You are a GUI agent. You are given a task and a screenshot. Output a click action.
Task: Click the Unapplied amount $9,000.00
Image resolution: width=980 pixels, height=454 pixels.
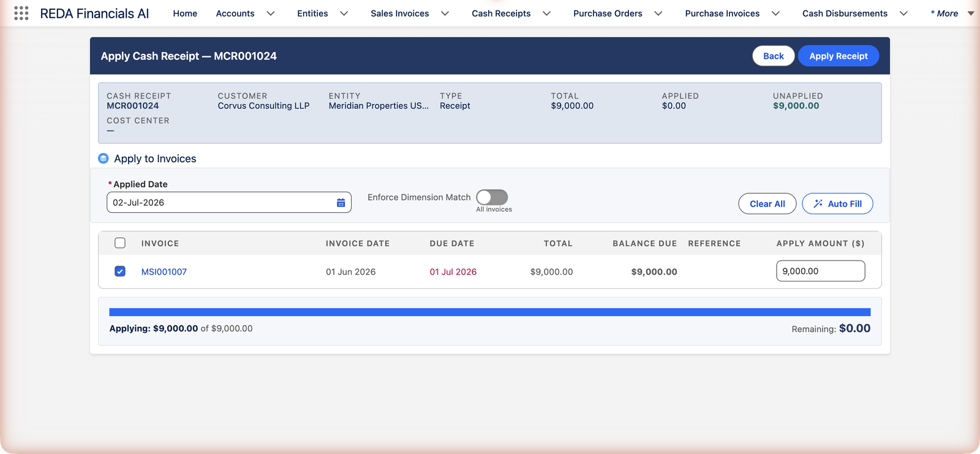[x=796, y=106]
